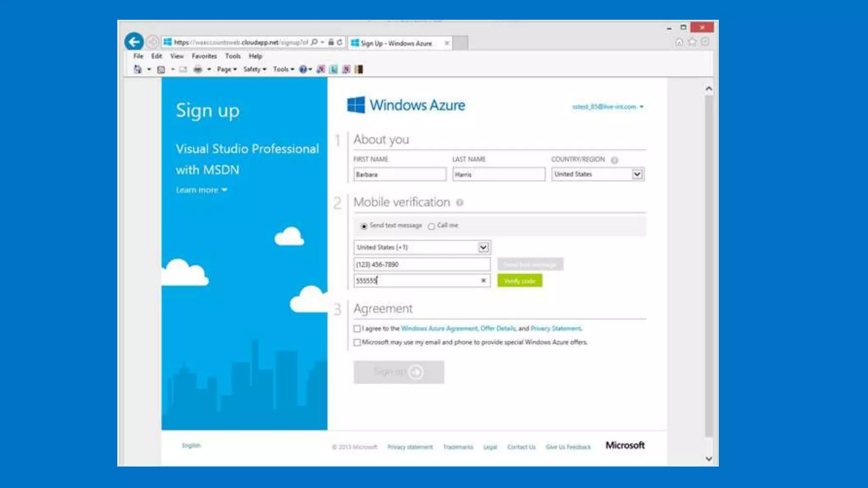The height and width of the screenshot is (488, 868).
Task: Click the blue Help question mark icon
Action: click(x=303, y=69)
